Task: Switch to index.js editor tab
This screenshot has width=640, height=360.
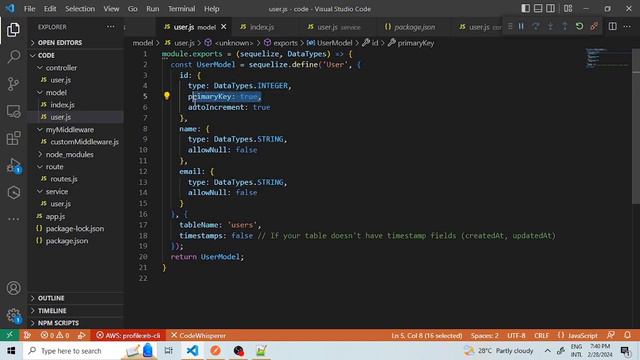Action: [262, 27]
